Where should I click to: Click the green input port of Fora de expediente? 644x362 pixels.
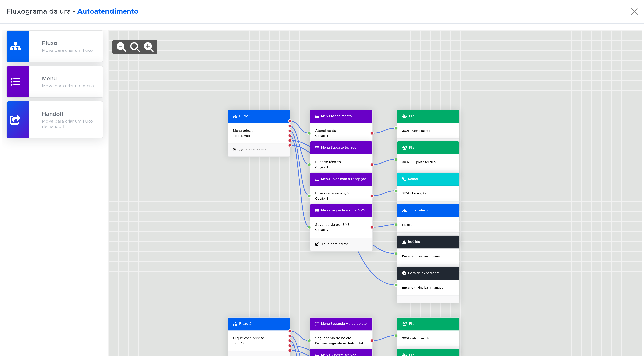[396, 285]
